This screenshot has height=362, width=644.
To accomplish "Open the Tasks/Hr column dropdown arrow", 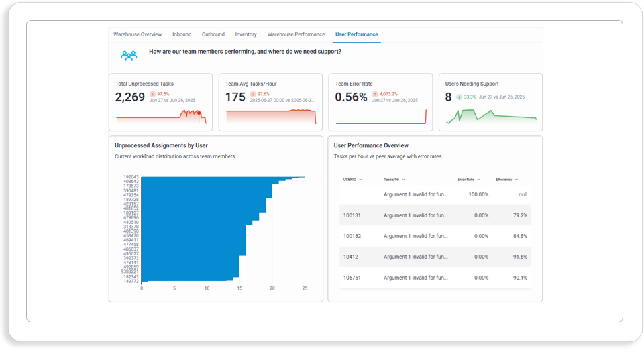I will 404,180.
